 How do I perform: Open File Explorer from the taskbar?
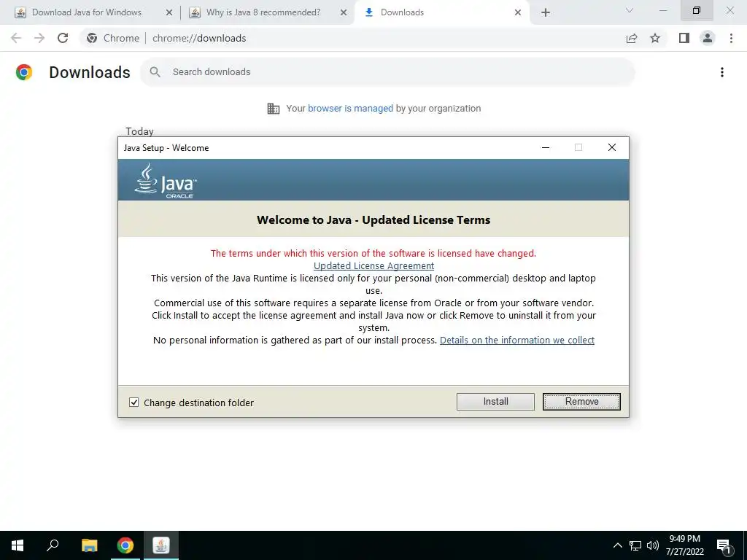[89, 545]
